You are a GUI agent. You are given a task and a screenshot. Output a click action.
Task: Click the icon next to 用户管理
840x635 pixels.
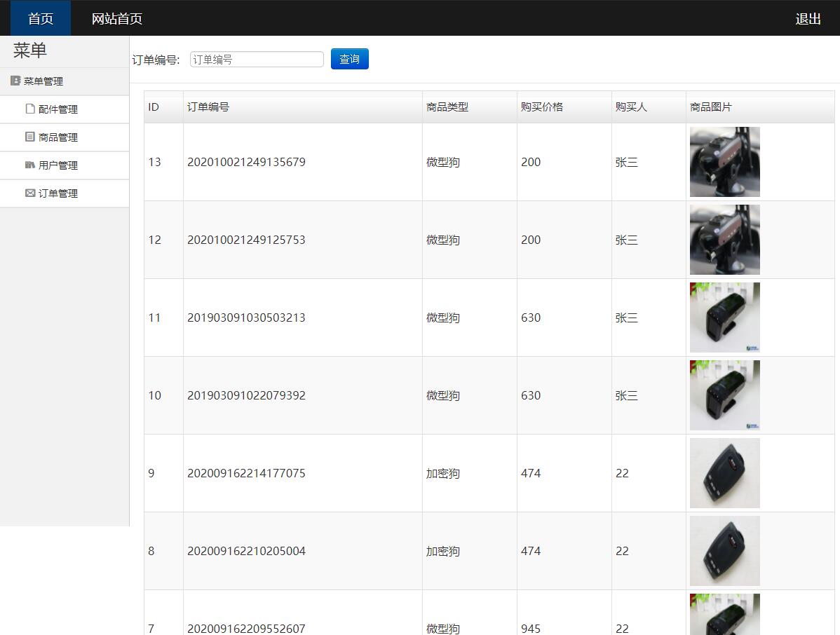[30, 165]
